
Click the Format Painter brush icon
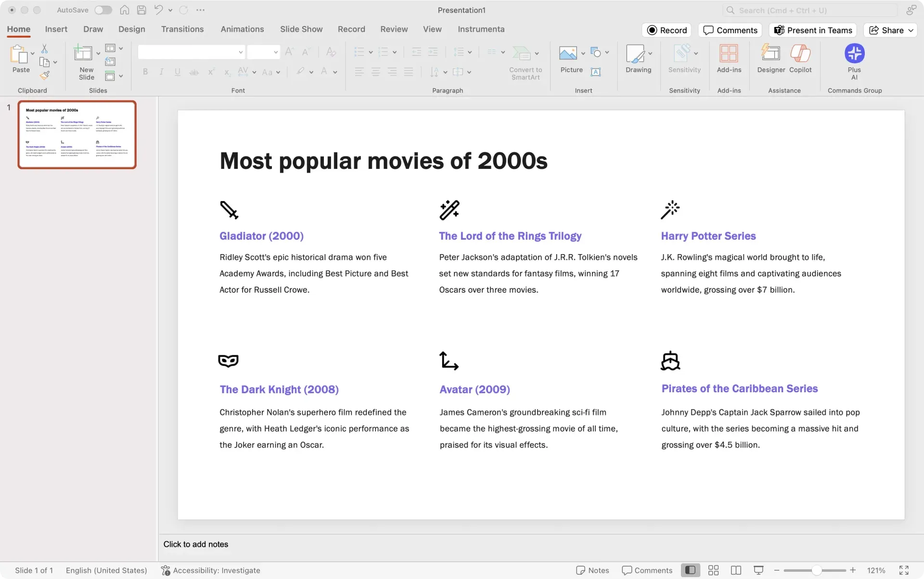coord(44,76)
